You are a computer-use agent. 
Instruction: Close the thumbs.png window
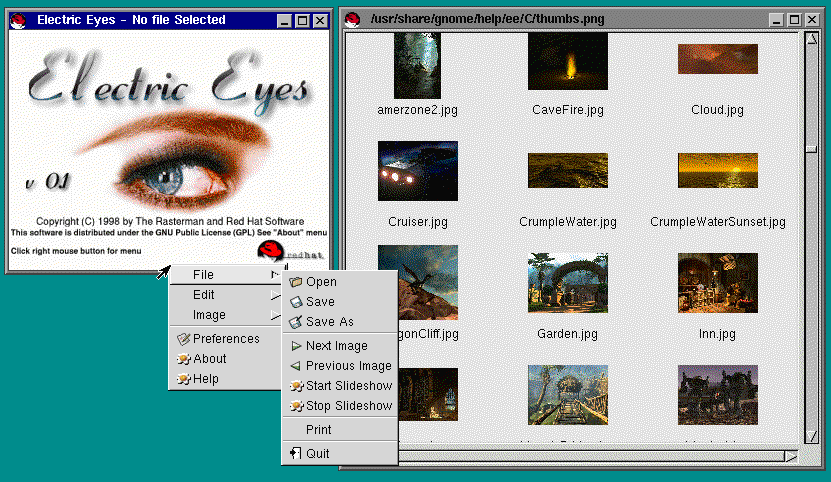pyautogui.click(x=812, y=20)
